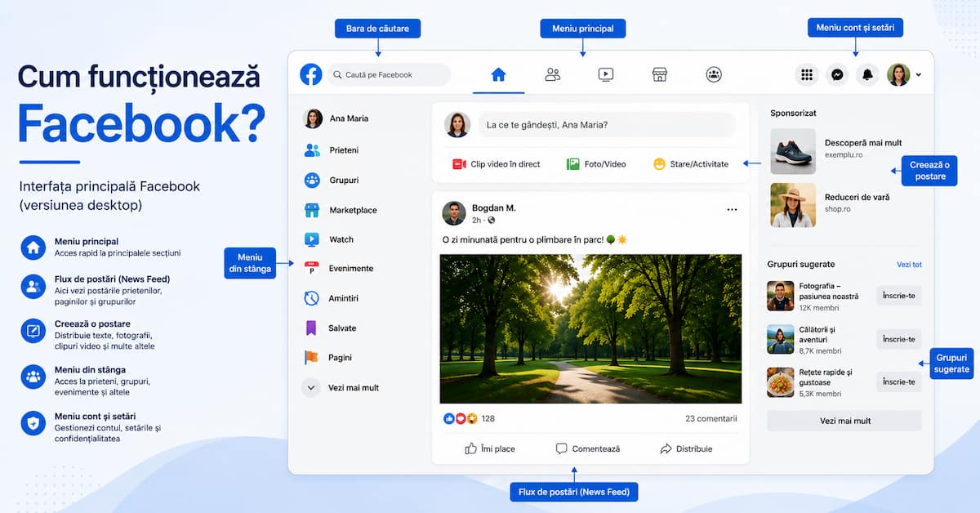The image size is (980, 513).
Task: Click the Fotografia group thumbnail
Action: click(781, 296)
